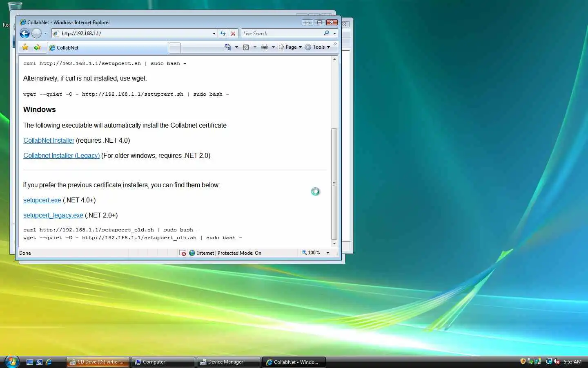Switch to Computer taskbar button
This screenshot has height=368, width=588.
[x=163, y=362]
